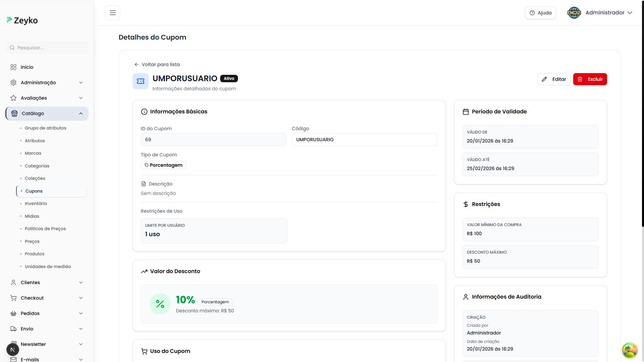The height and width of the screenshot is (362, 644).
Task: Open the island avatar widget bottom-right
Action: 630,350
